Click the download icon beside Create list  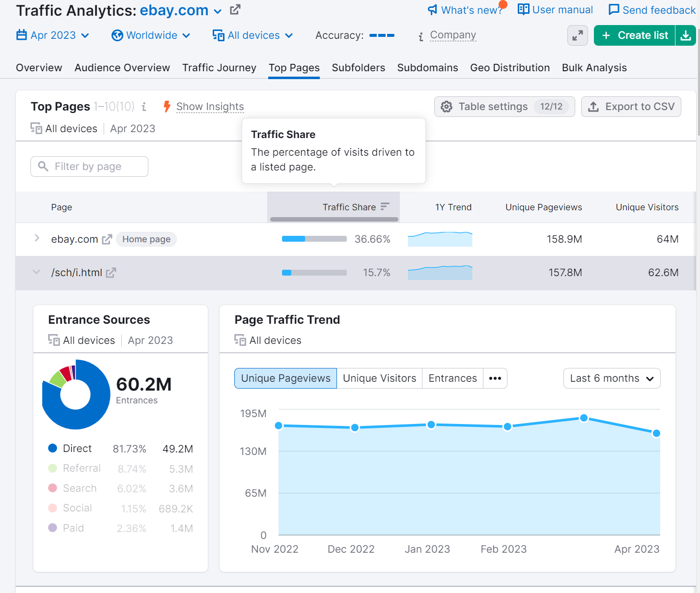(x=686, y=35)
